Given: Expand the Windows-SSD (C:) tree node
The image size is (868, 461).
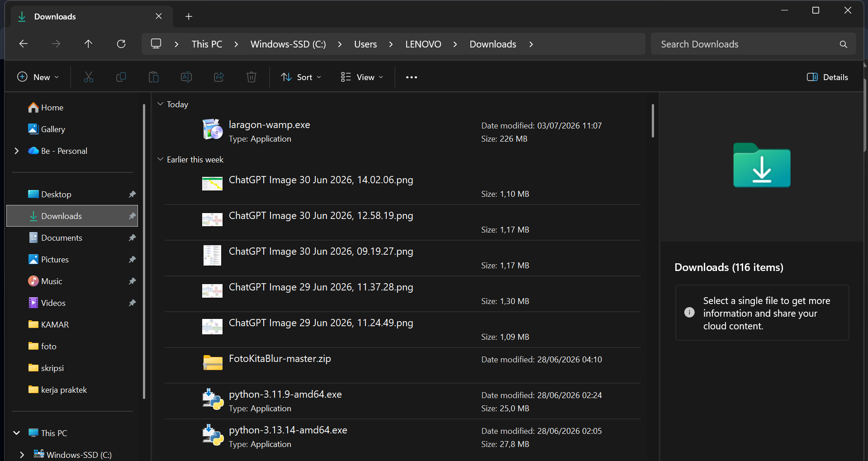Looking at the screenshot, I should tap(22, 455).
